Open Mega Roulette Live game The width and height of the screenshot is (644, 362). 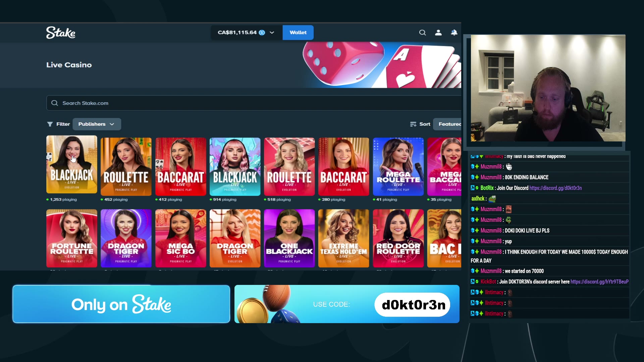398,167
